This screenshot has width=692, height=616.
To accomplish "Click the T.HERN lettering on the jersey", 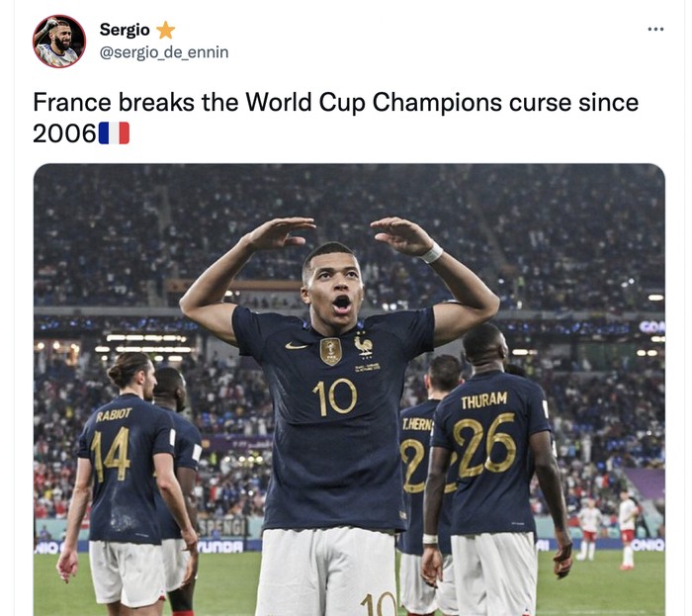I will [x=417, y=424].
